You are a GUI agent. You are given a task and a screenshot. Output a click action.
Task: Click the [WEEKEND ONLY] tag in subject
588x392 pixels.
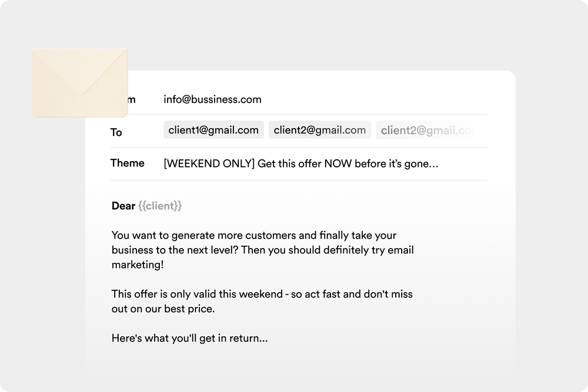pos(209,164)
